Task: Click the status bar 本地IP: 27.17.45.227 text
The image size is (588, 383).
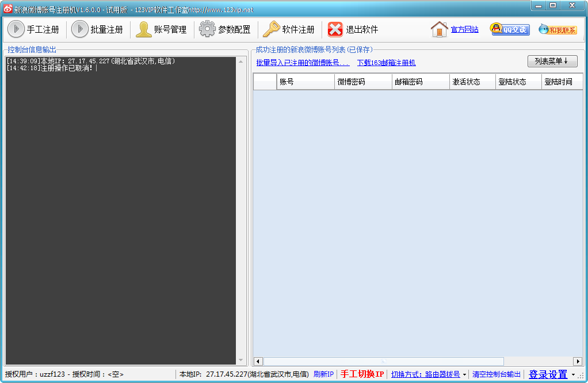Action: (244, 374)
